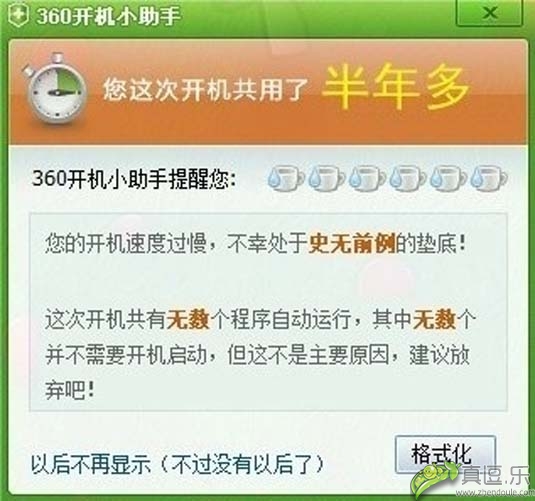The image size is (535, 501).
Task: Click the zhendoule.com watermark URL
Action: [497, 493]
